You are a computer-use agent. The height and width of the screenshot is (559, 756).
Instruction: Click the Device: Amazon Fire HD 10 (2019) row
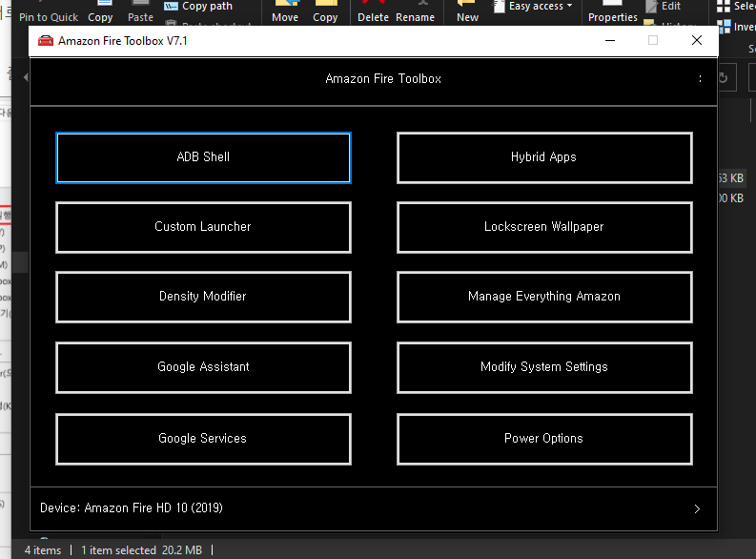(x=374, y=508)
